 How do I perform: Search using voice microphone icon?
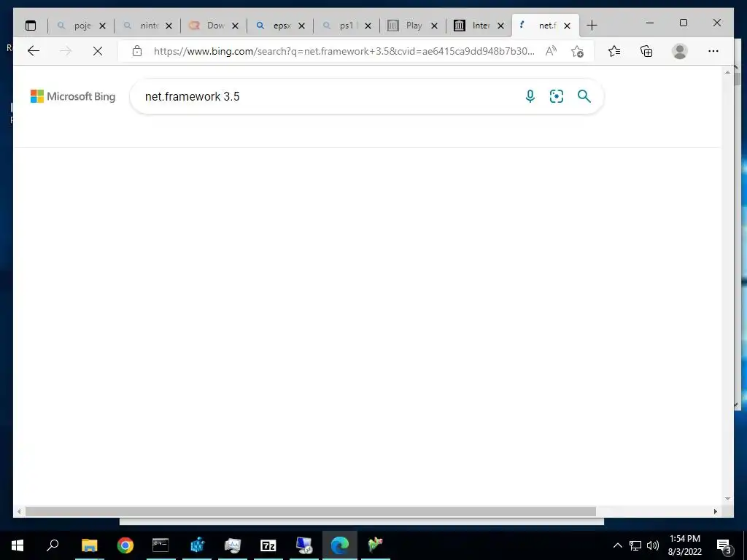(530, 96)
